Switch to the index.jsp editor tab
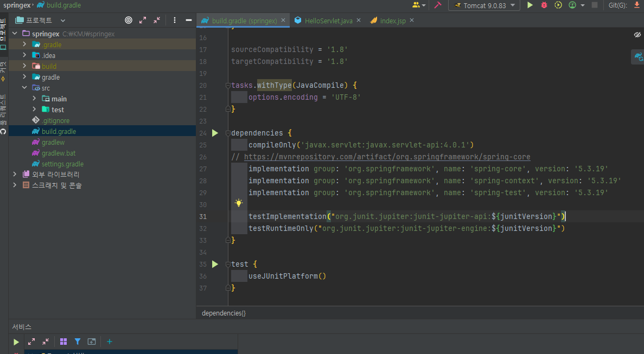644x354 pixels. tap(392, 21)
